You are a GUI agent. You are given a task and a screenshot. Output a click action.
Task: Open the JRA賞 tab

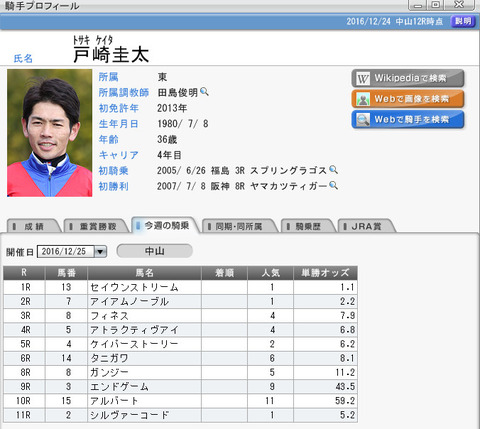click(366, 226)
